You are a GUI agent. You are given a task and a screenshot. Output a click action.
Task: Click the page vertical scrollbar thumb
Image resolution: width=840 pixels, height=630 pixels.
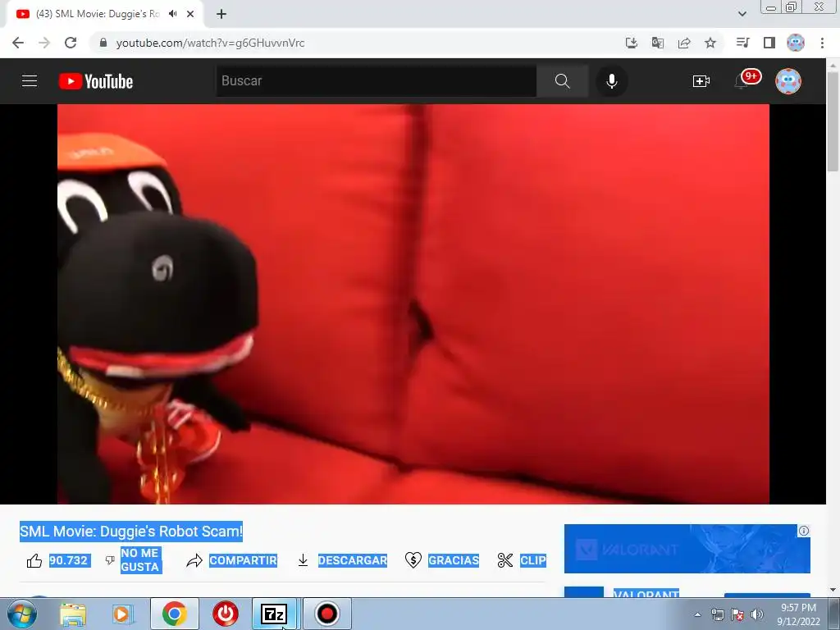(x=833, y=121)
